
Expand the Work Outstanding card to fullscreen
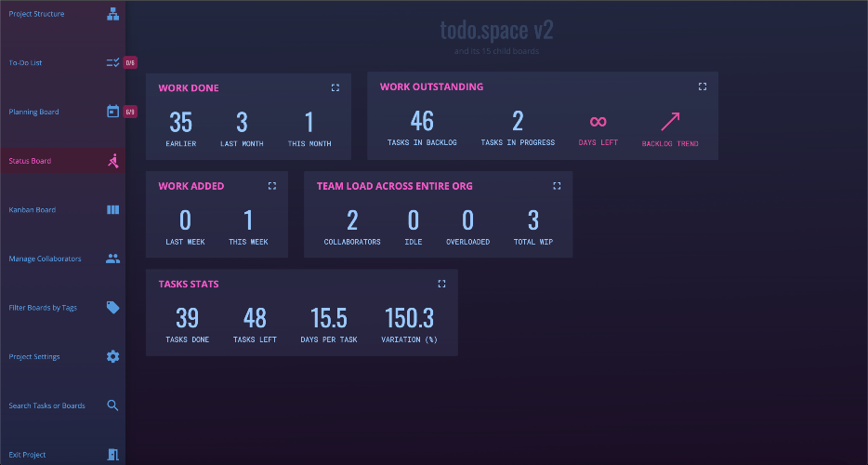coord(703,86)
